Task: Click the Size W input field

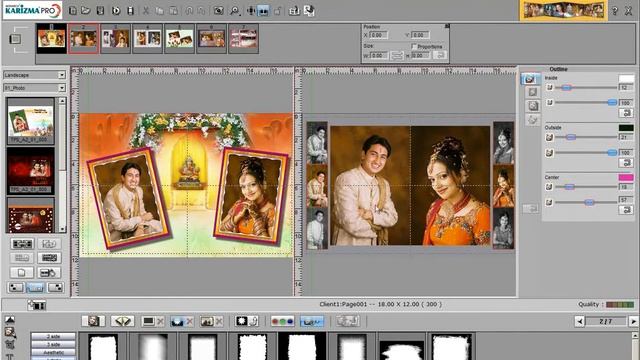Action: pyautogui.click(x=379, y=55)
